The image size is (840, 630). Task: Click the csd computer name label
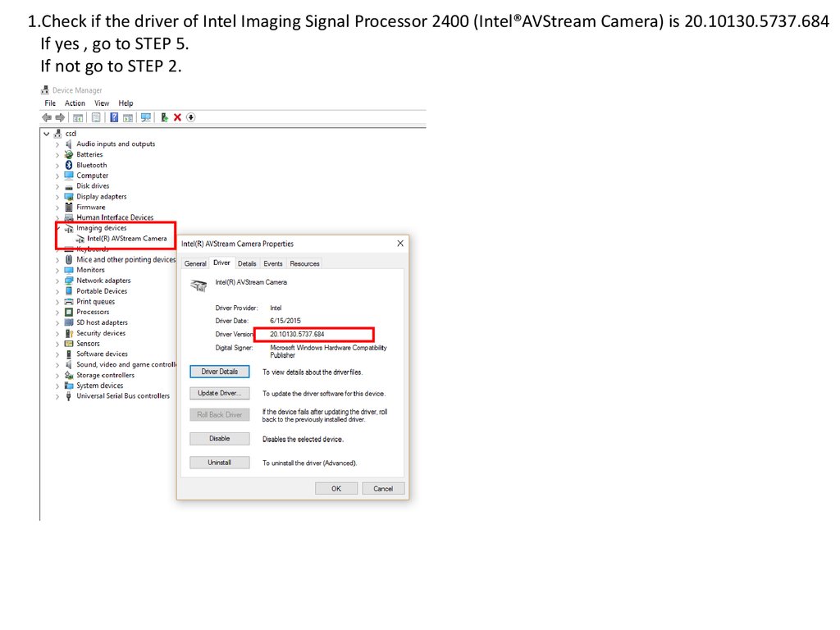[71, 134]
